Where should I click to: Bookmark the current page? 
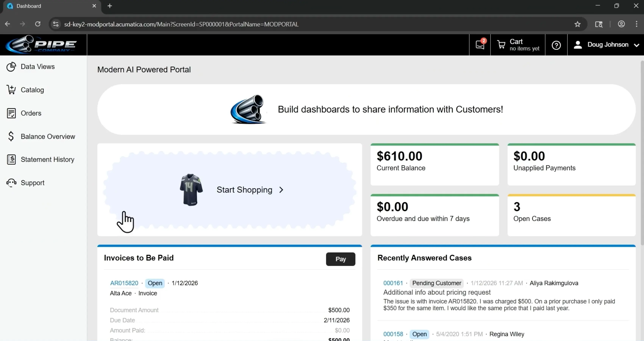(578, 24)
